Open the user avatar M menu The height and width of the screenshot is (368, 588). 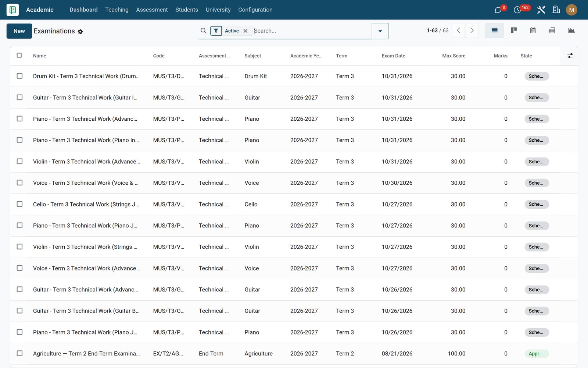(x=571, y=10)
